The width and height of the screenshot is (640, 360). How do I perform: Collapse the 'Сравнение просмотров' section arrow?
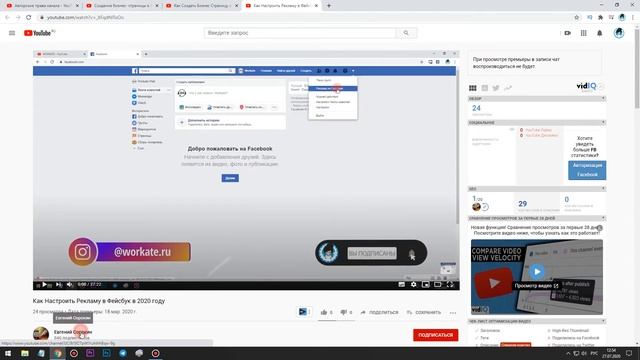pyautogui.click(x=603, y=218)
